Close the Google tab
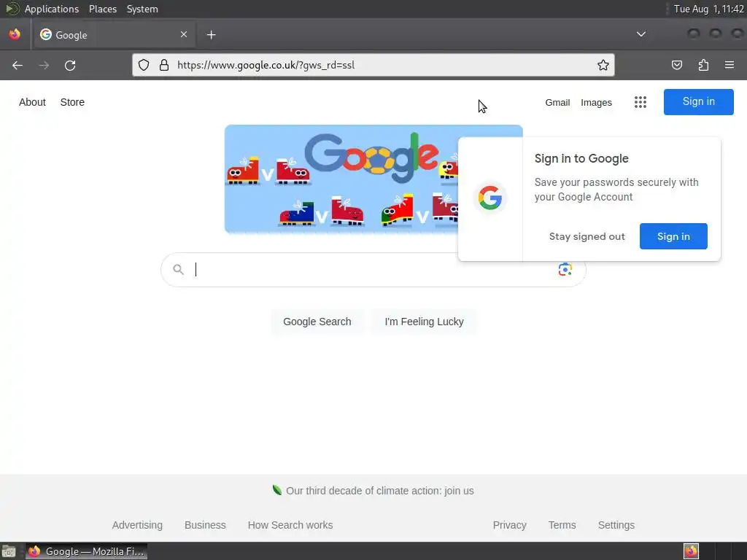747x560 pixels. pos(184,34)
